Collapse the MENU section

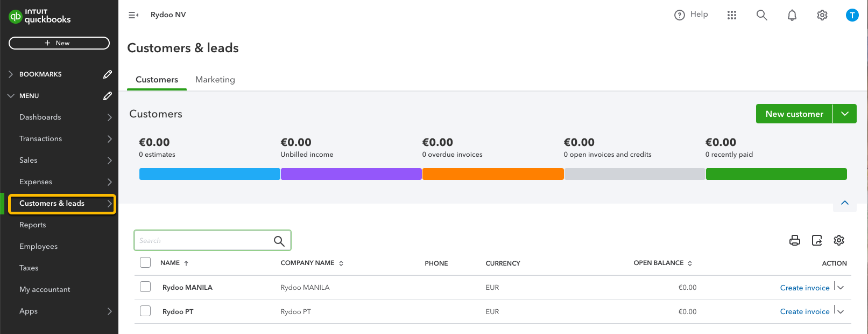[x=11, y=96]
